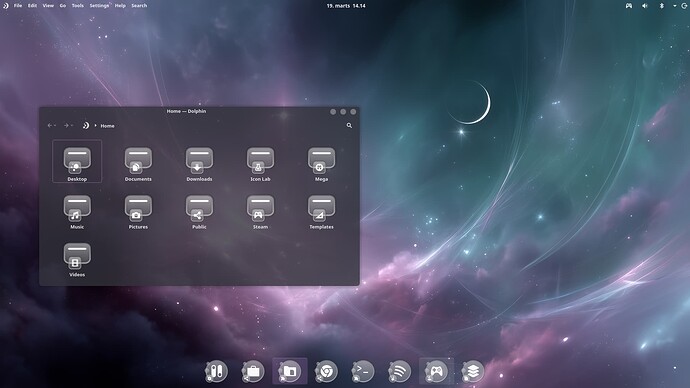Click the date and time clock
The image size is (690, 388).
pos(346,6)
